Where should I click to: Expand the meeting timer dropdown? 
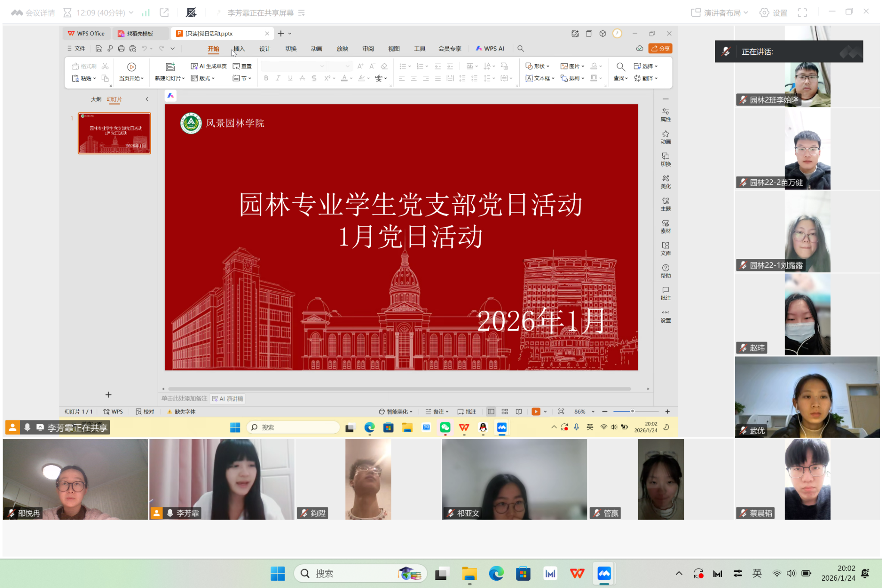(131, 13)
